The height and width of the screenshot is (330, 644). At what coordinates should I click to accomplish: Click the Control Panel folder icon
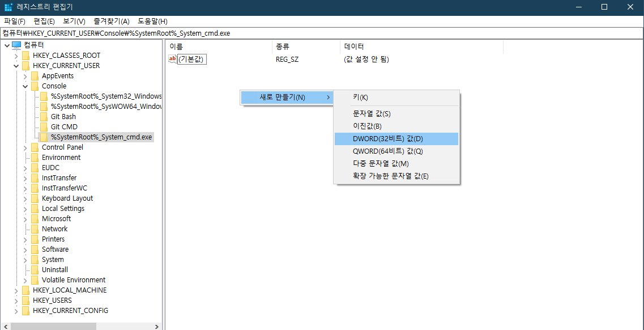coord(35,147)
